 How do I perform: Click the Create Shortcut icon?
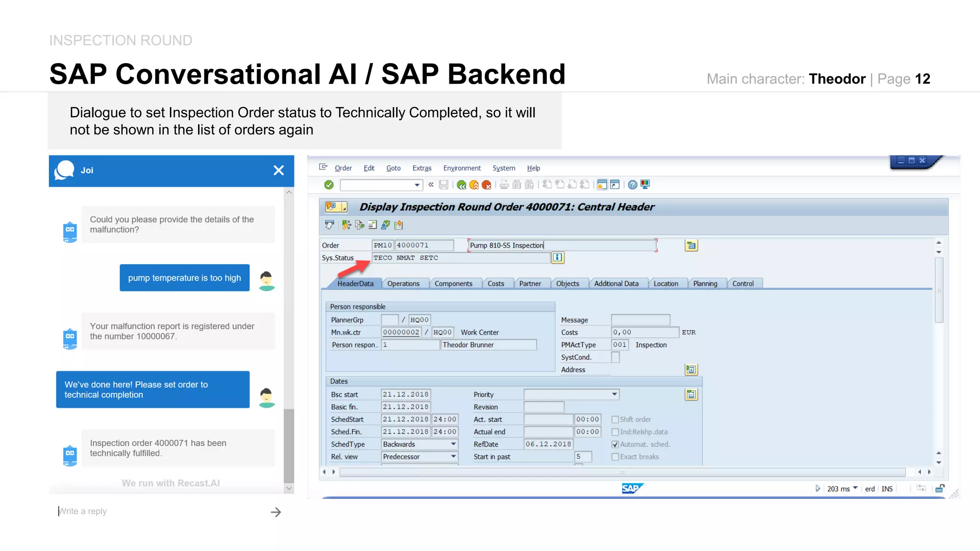tap(615, 185)
